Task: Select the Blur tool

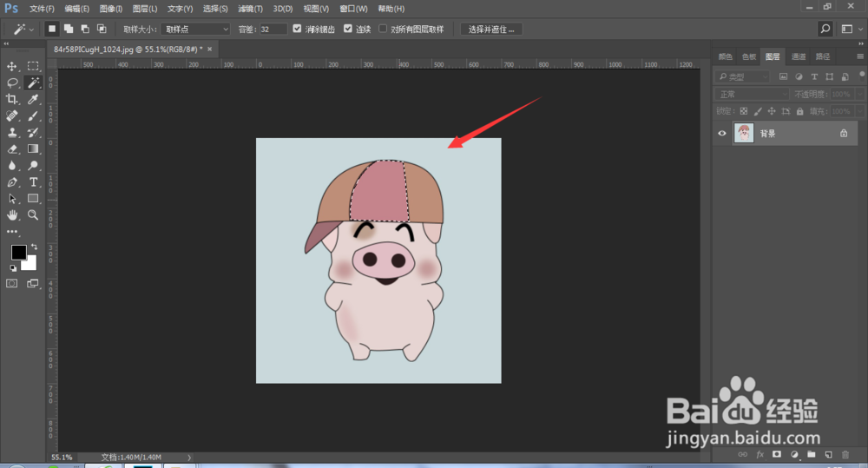Action: 11,166
